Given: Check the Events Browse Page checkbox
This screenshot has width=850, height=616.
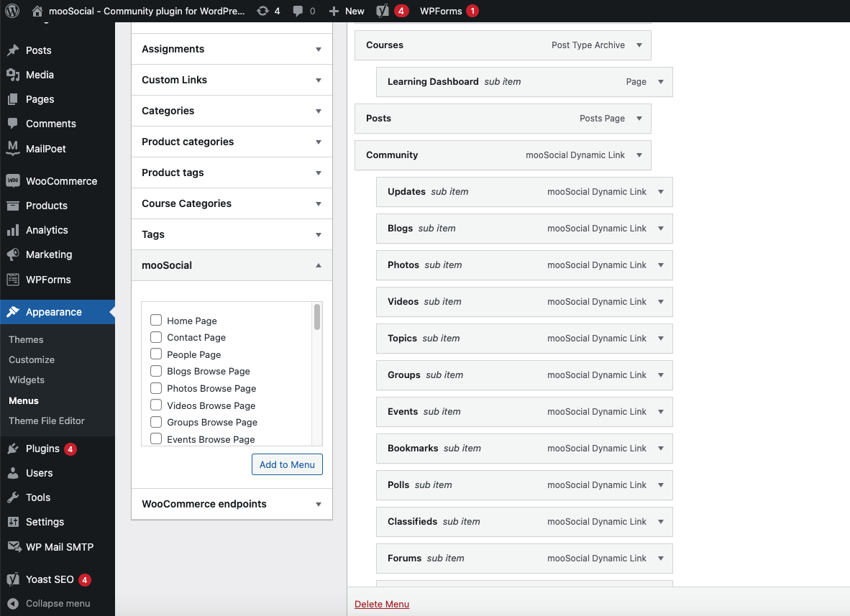Looking at the screenshot, I should coord(156,439).
